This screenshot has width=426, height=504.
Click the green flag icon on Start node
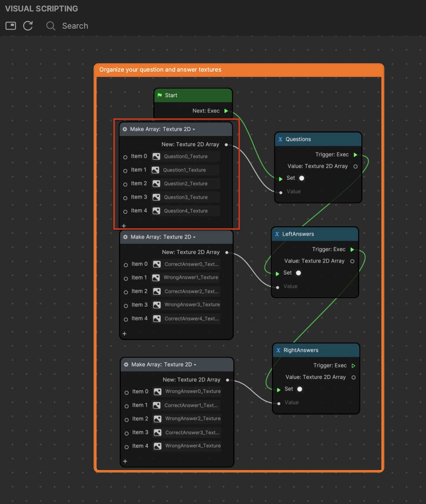click(x=160, y=95)
